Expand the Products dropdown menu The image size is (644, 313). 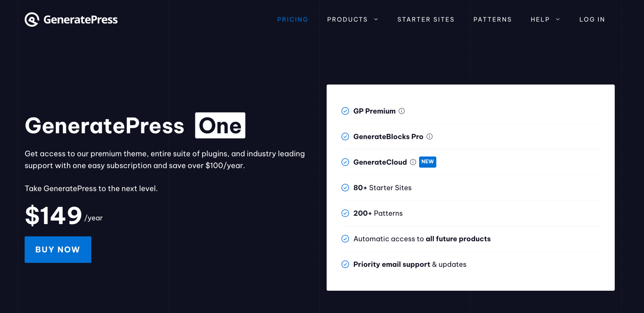pos(347,19)
